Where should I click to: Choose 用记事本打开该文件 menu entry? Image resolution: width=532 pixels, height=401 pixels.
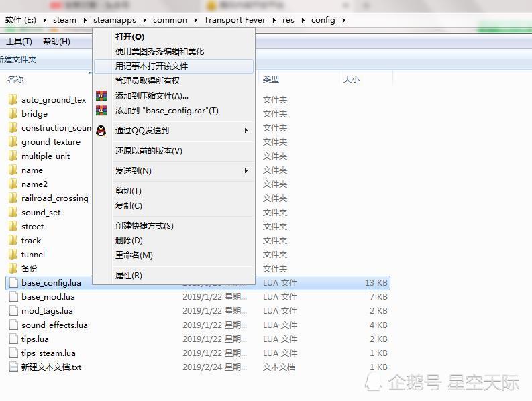[174, 66]
